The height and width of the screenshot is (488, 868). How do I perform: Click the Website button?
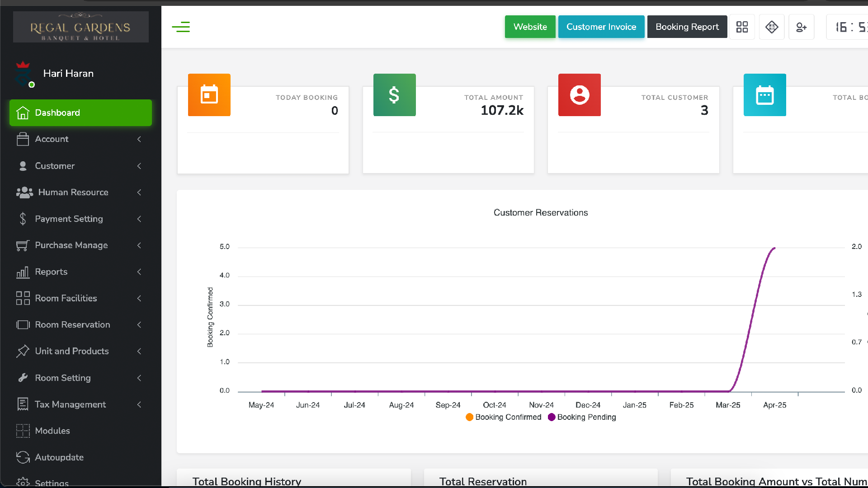click(x=530, y=27)
